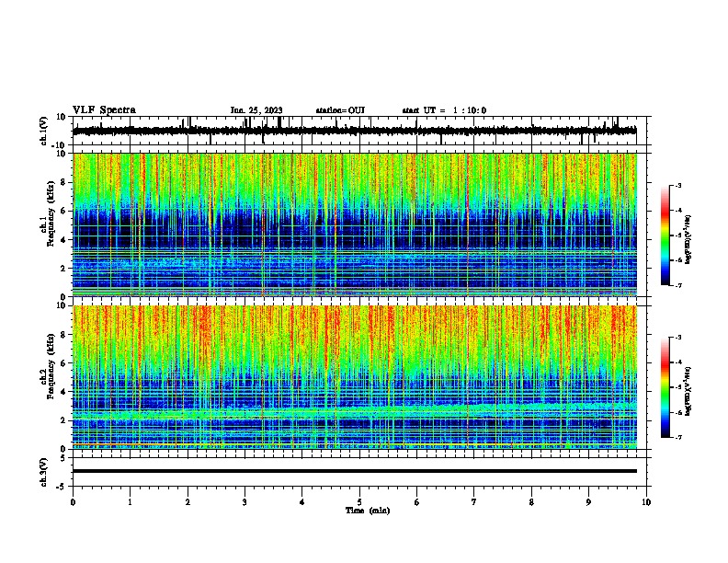Click the "8" kHz tick on ch.1 spectrogram
728x563 pixels.
coord(64,182)
